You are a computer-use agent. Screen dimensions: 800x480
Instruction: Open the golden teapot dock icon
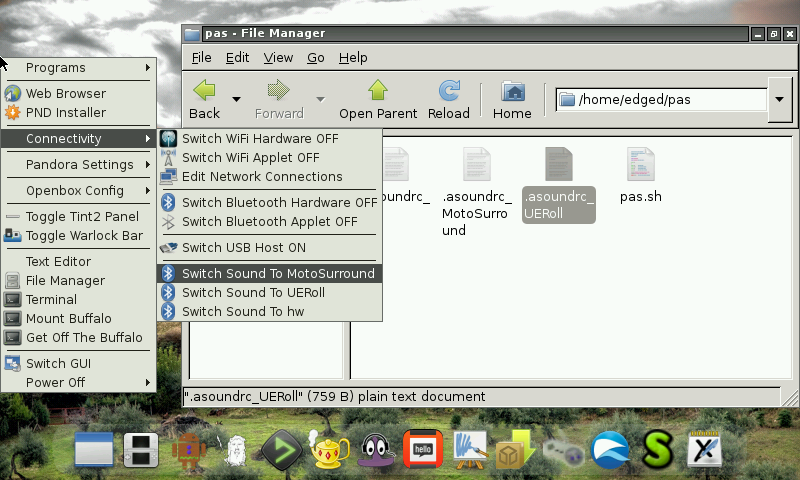point(329,451)
